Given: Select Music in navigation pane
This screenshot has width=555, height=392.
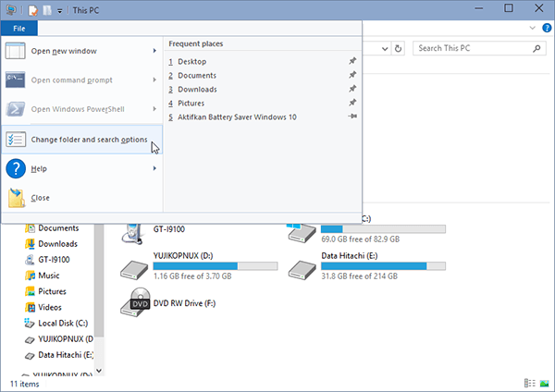Looking at the screenshot, I should (48, 276).
